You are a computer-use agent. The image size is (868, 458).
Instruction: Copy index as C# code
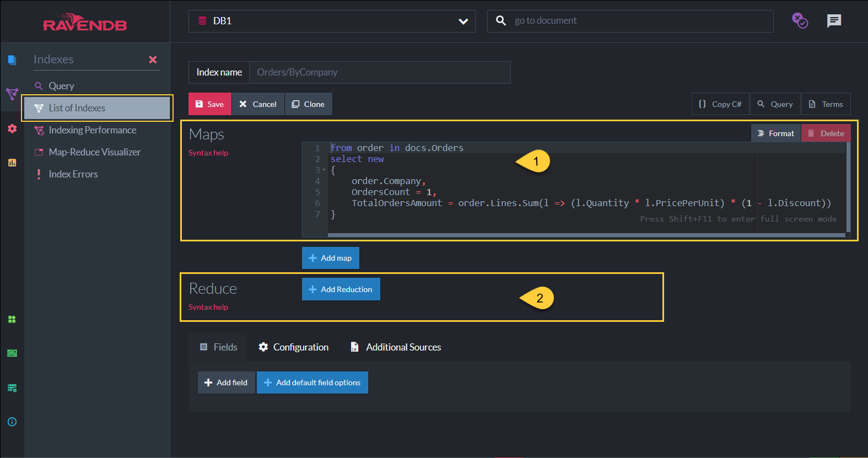[720, 104]
